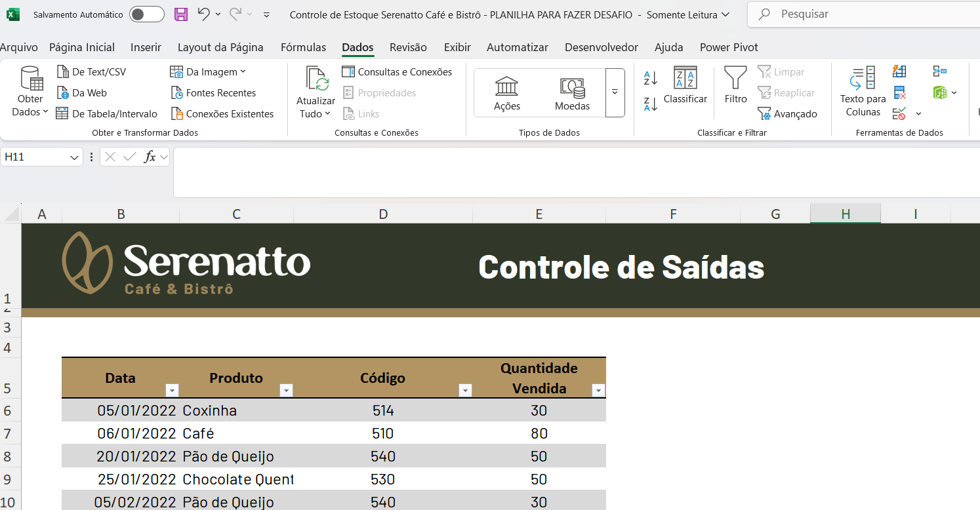Click Insert Function fx icon

[x=150, y=157]
